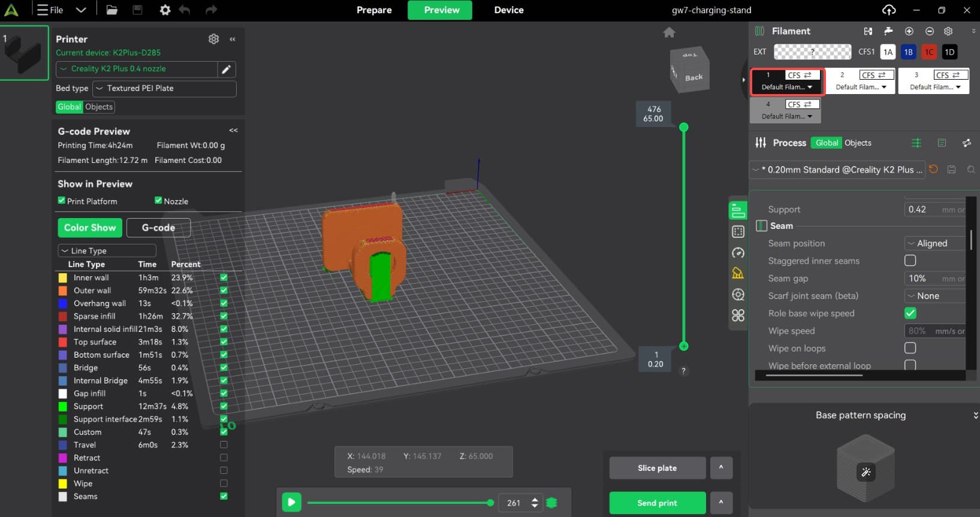Click the save disk icon in toolbar
980x517 pixels.
[x=137, y=10]
